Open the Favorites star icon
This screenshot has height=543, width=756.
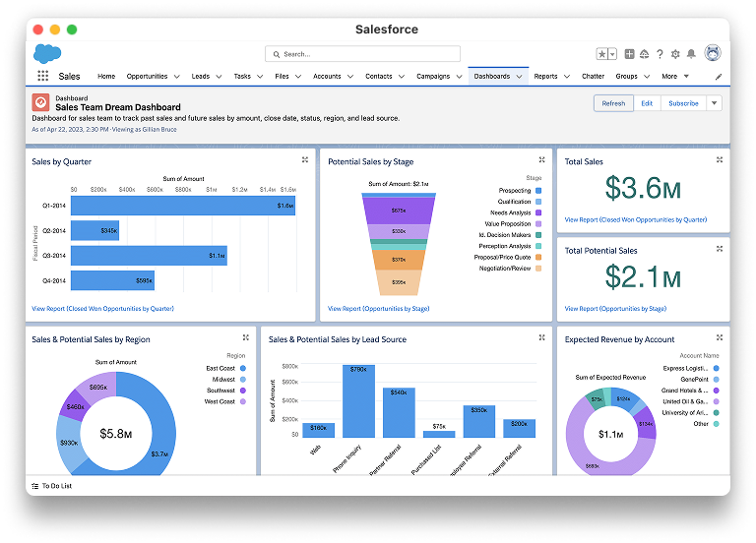click(601, 54)
